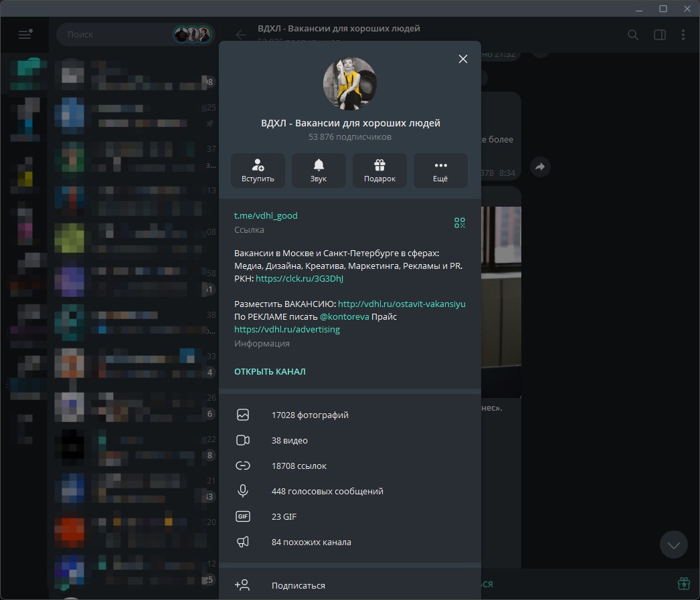The image size is (700, 600).
Task: Open the 18708 ссылок section
Action: pyautogui.click(x=349, y=466)
